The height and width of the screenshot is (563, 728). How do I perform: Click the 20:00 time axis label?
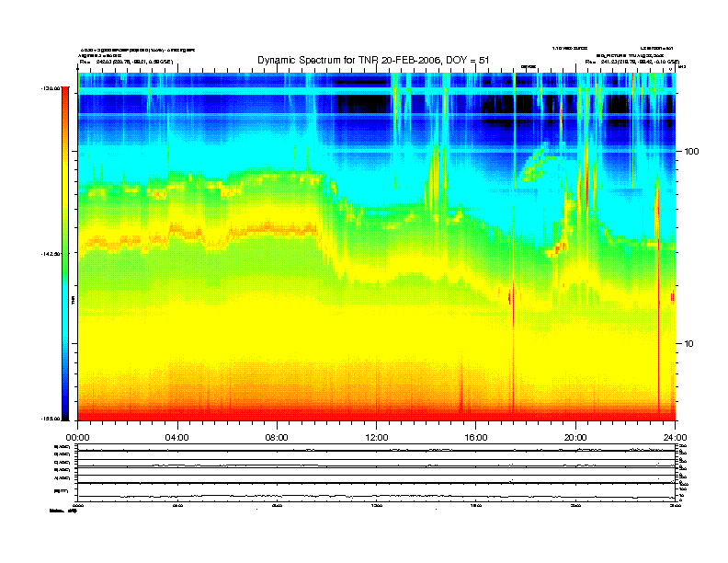[575, 438]
